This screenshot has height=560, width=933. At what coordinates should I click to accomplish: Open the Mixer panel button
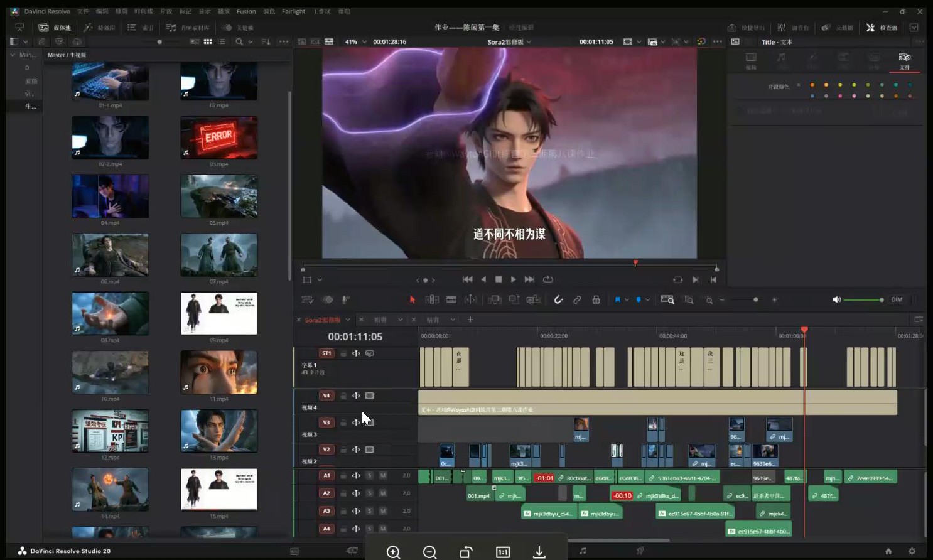(793, 28)
